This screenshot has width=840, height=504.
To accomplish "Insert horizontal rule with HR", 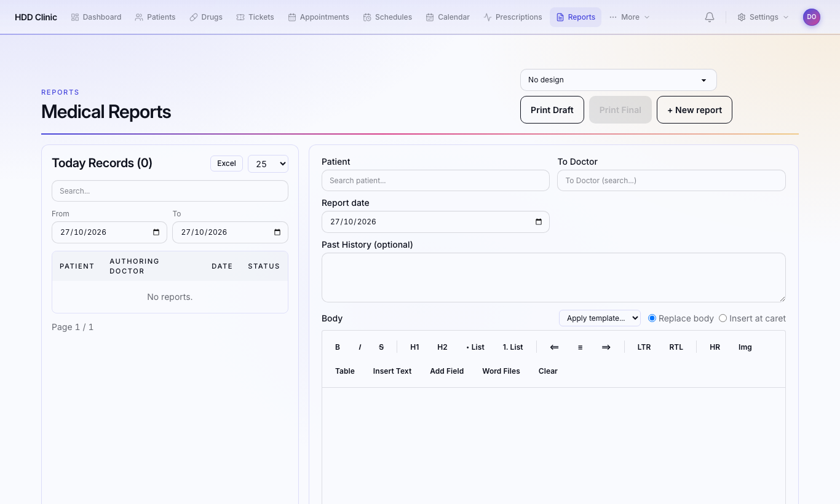I will click(715, 347).
